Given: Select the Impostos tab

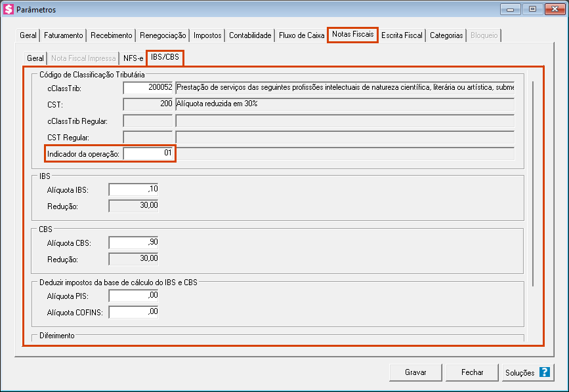Looking at the screenshot, I should 207,35.
